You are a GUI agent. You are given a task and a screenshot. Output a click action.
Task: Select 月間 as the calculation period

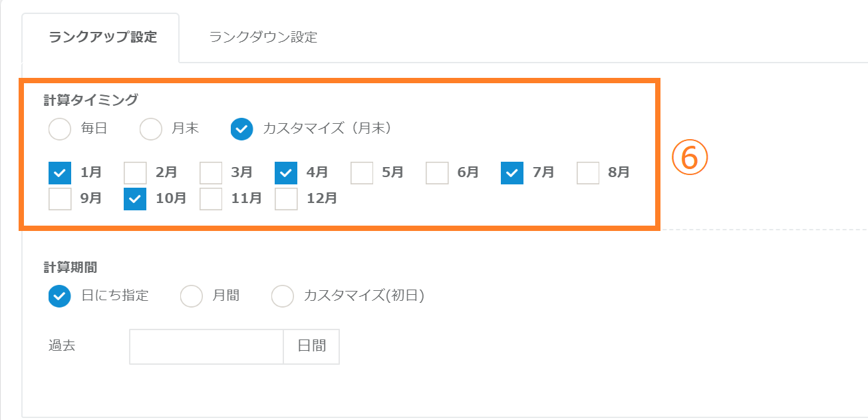point(192,296)
